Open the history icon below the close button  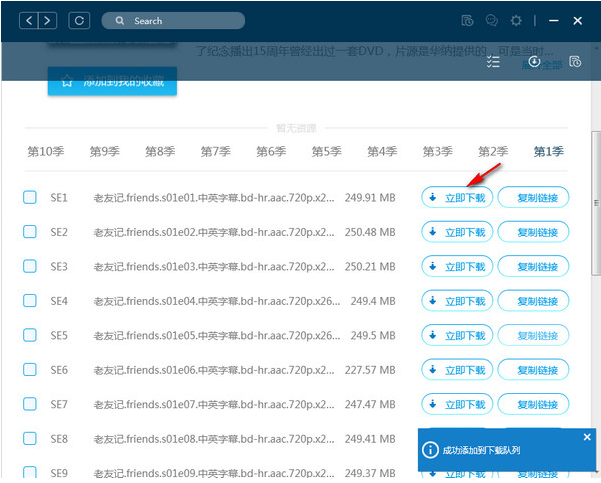[575, 61]
